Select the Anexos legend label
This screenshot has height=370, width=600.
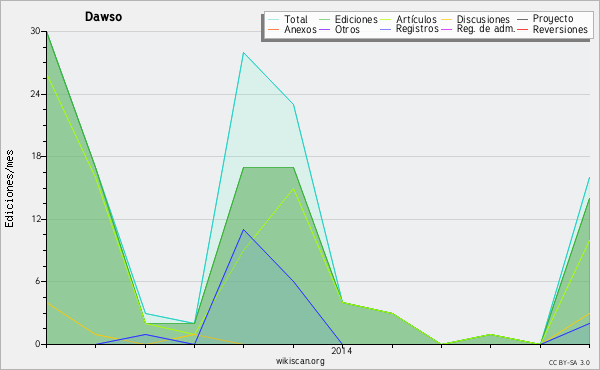(300, 29)
